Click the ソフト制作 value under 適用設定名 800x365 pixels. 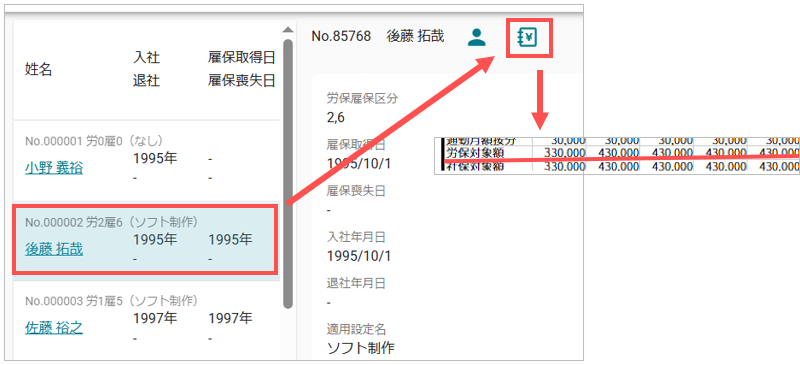361,348
